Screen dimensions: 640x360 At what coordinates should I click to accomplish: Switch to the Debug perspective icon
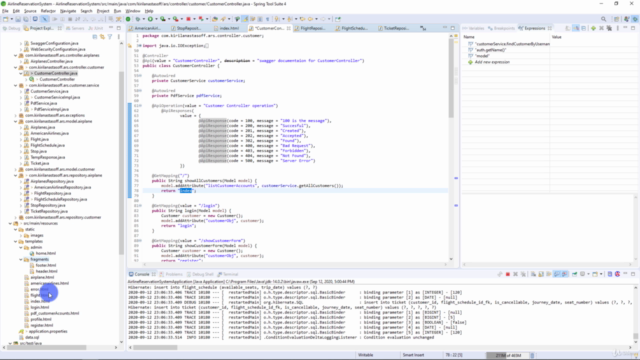click(635, 19)
